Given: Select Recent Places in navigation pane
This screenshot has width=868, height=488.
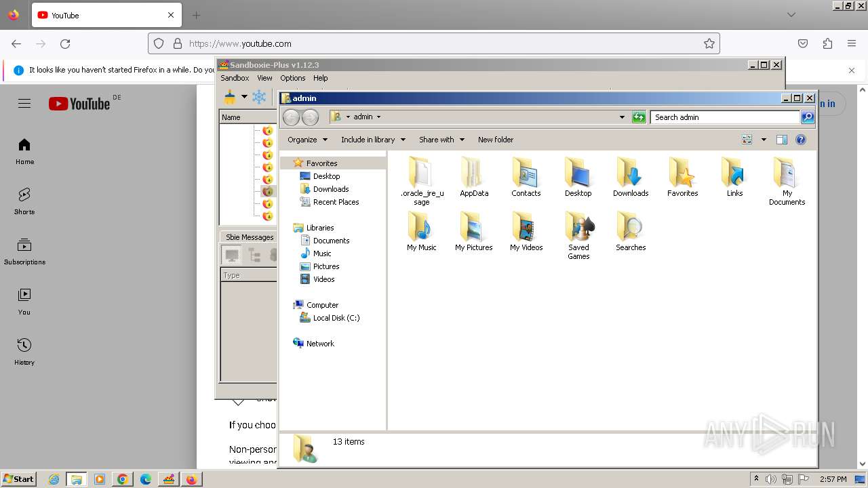Looking at the screenshot, I should point(329,202).
